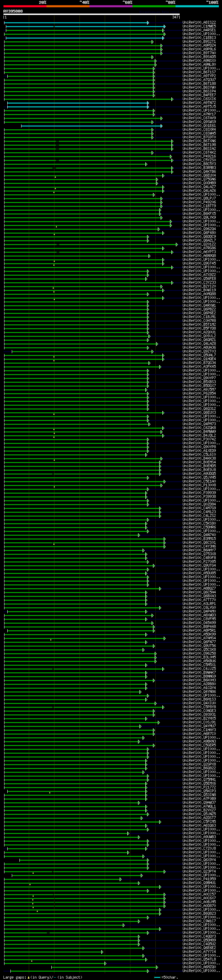Select the UniRef100_P49206 label

[x=199, y=202]
